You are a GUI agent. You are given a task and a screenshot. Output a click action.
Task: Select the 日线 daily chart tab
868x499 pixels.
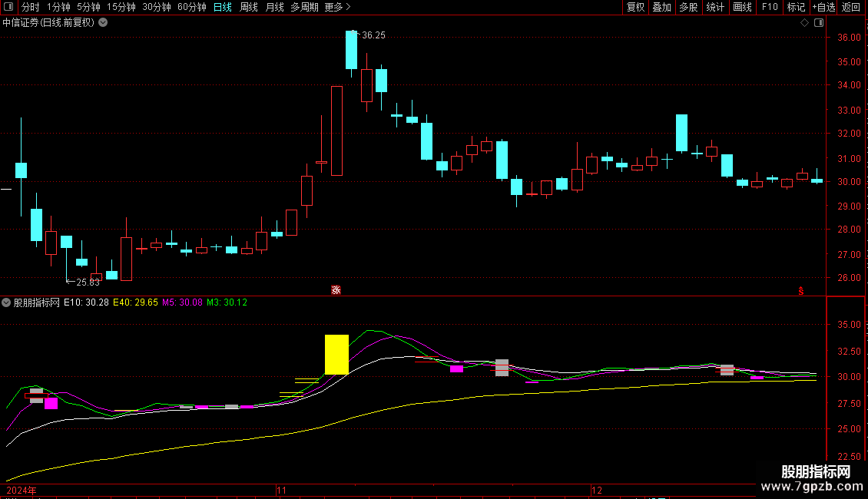click(x=223, y=7)
